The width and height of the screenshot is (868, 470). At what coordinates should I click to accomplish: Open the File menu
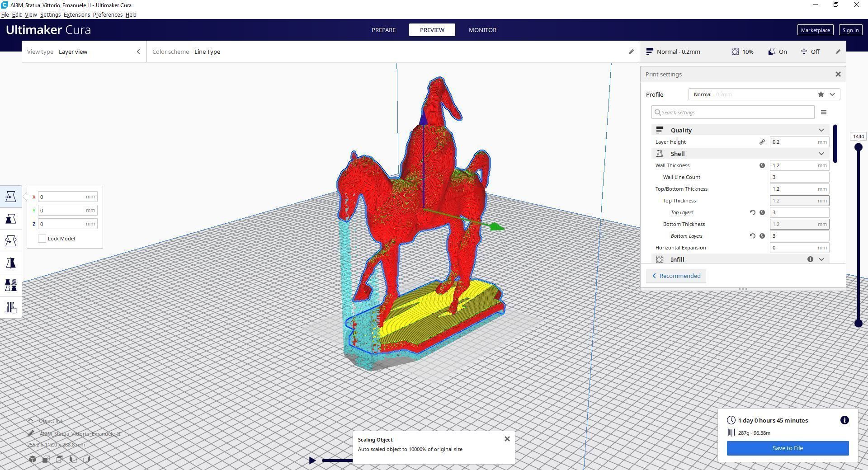pyautogui.click(x=5, y=15)
